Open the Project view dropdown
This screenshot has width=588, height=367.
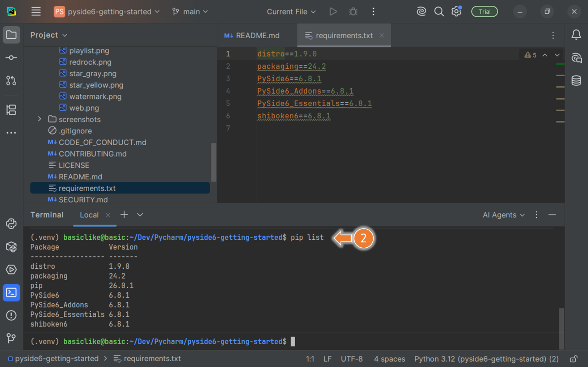point(49,35)
